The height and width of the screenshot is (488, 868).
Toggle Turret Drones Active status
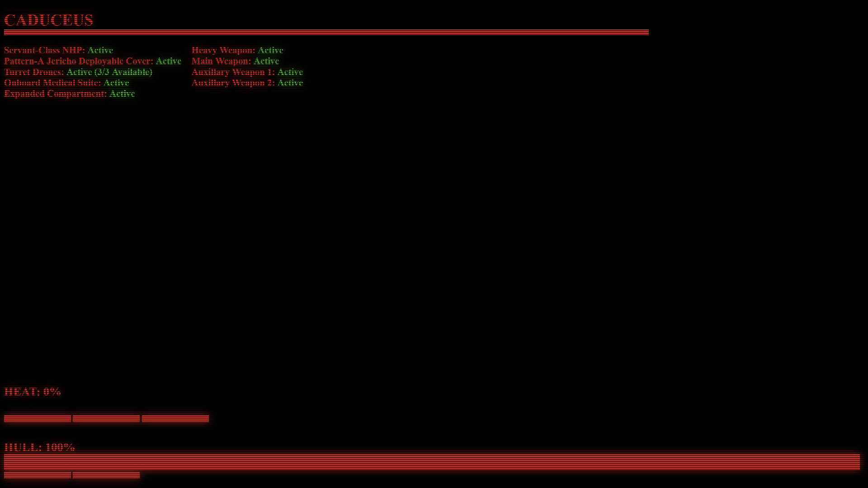[x=77, y=72]
